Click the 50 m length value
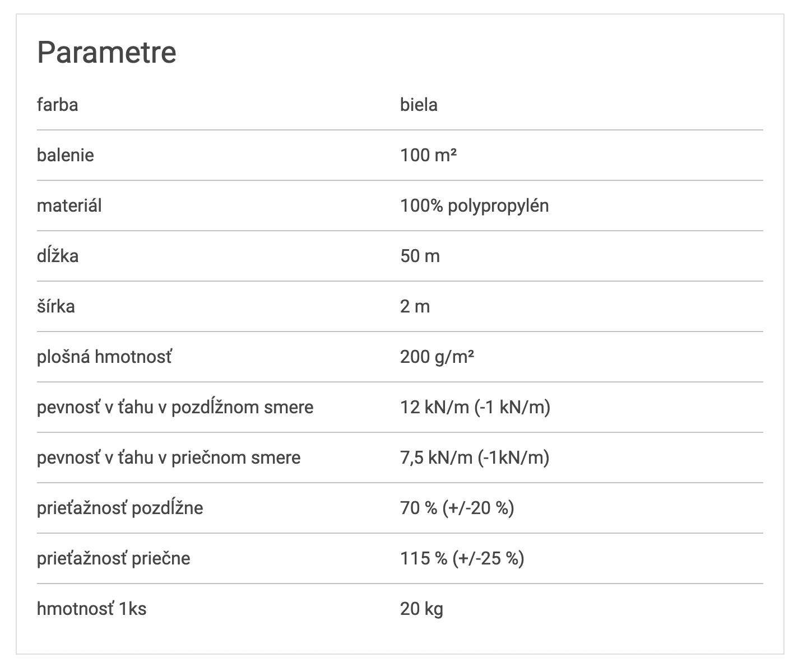Screen dimensions: 798x672 pyautogui.click(x=420, y=256)
